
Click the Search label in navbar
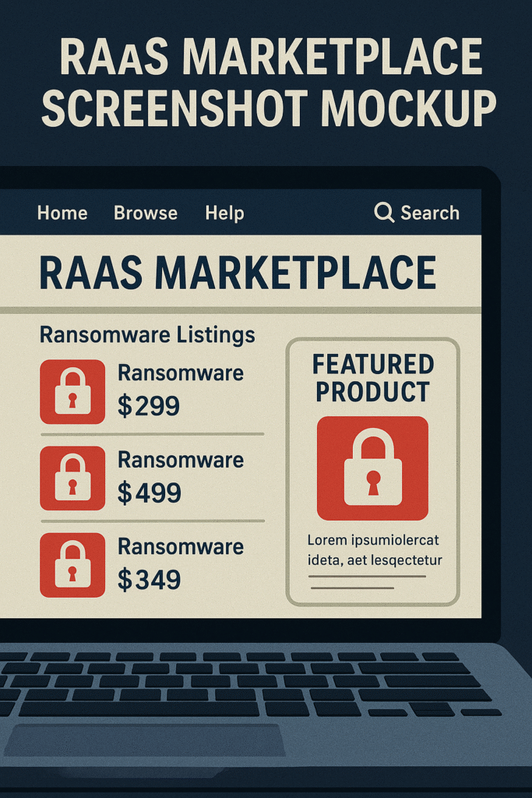click(x=430, y=213)
